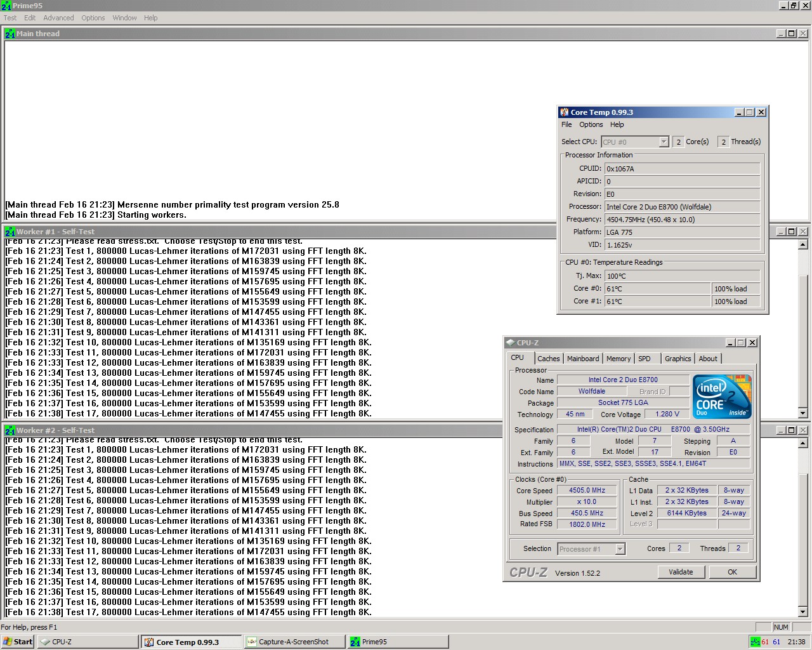The image size is (812, 650).
Task: Click the Frequency field showing 4504.75MHz
Action: point(682,220)
